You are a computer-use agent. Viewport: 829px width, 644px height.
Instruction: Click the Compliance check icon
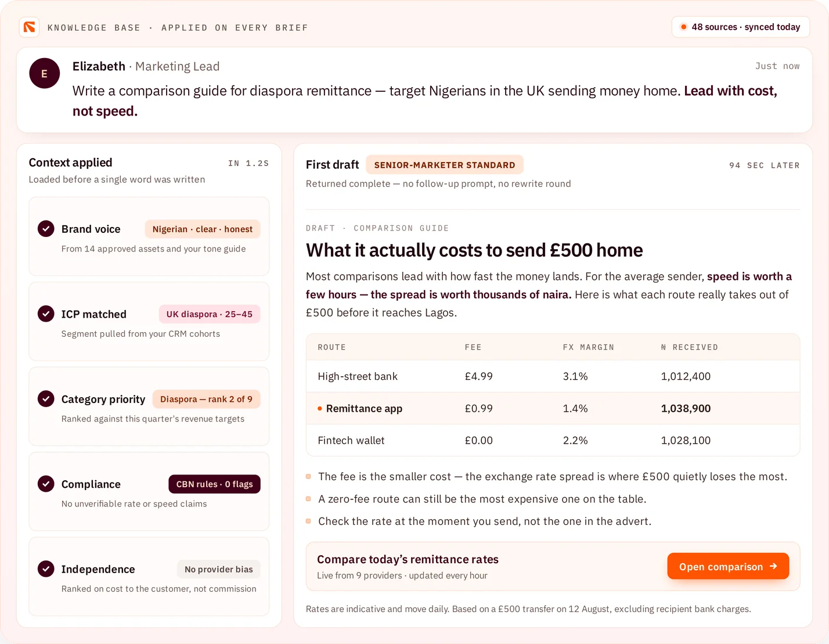[46, 484]
